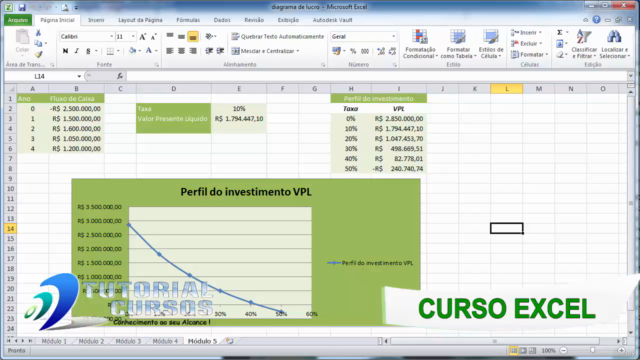Open Localizar e Selecionar binoculars
Viewport: 640px width, 360px height.
coord(614,44)
